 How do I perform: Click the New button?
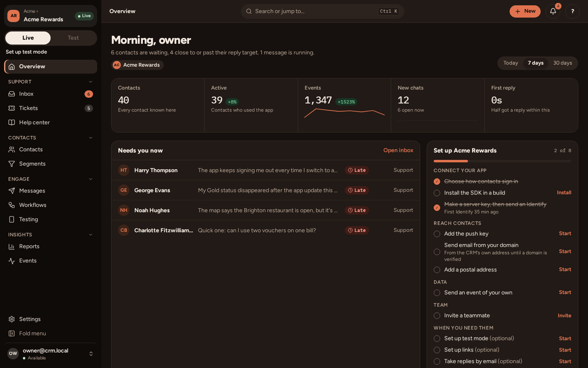coord(525,11)
